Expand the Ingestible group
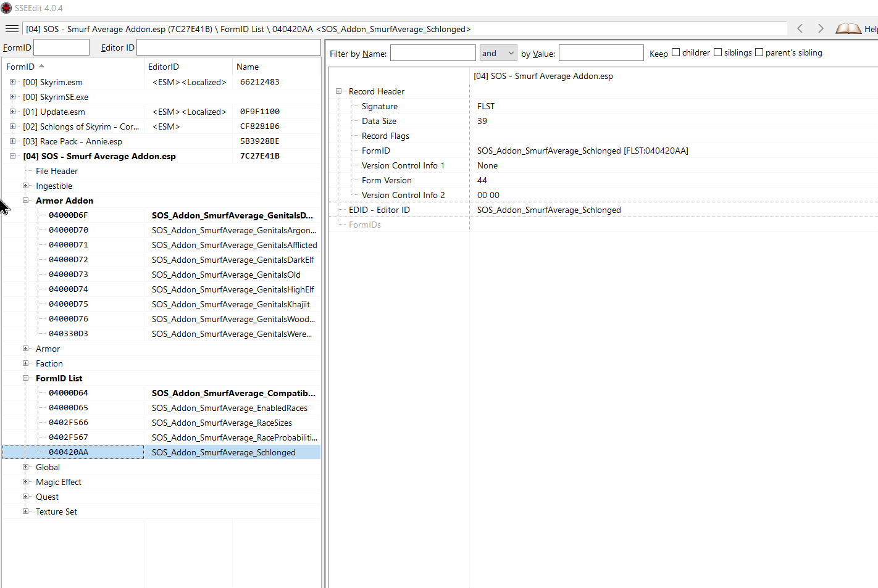The width and height of the screenshot is (878, 588). point(25,185)
